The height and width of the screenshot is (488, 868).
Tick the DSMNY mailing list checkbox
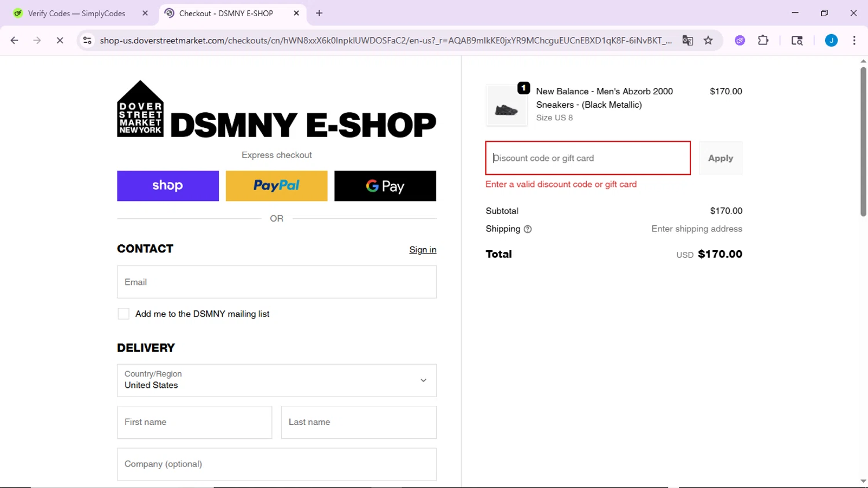click(x=123, y=314)
